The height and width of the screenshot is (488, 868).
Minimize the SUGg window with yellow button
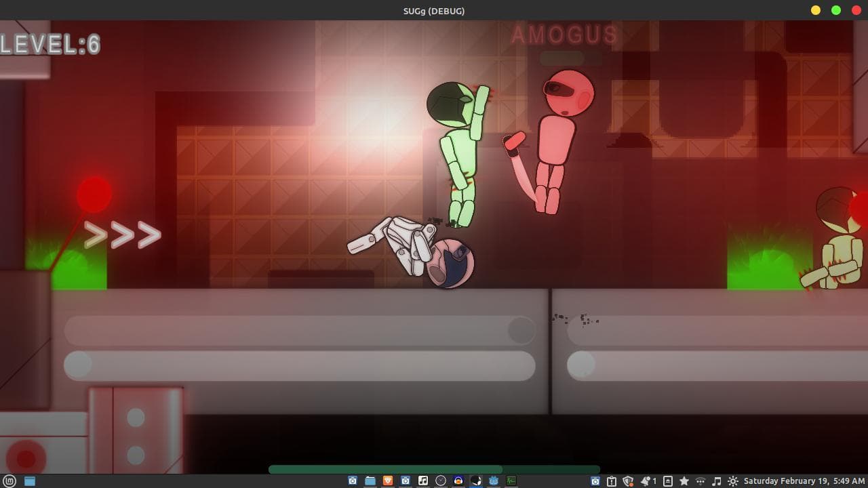(816, 10)
